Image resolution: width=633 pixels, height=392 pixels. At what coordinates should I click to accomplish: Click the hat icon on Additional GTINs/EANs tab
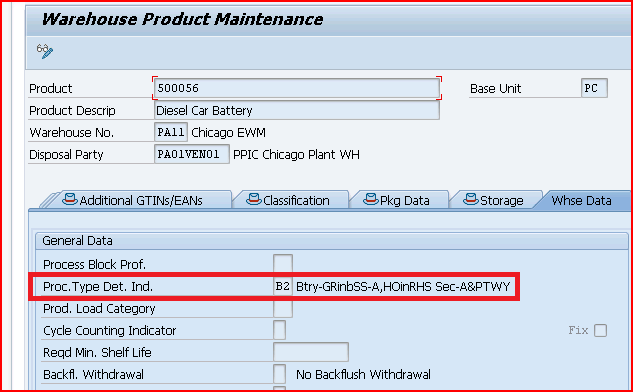(70, 199)
